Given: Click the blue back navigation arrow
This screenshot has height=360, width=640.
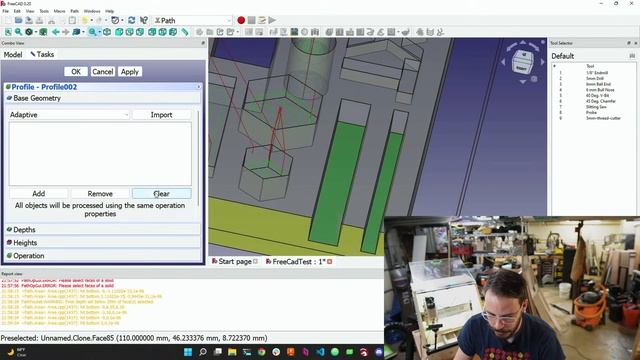Looking at the screenshot, I should pyautogui.click(x=56, y=32).
